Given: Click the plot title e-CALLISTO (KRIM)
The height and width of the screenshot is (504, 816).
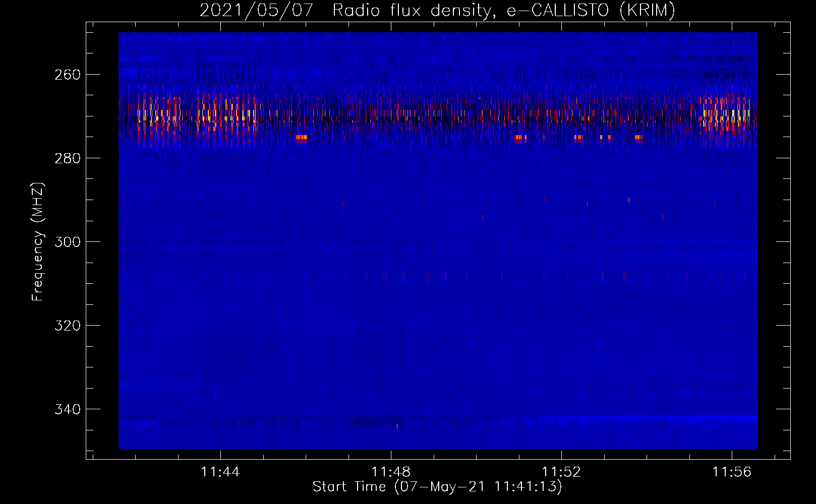Looking at the screenshot, I should tap(591, 10).
